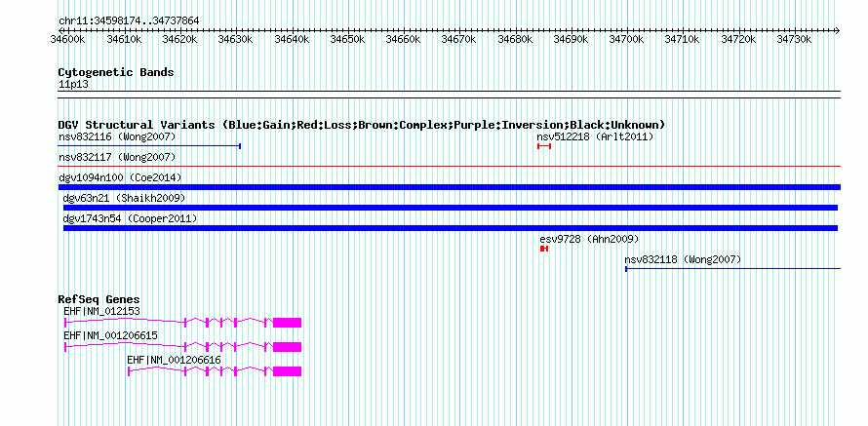Select the thin blue nsv832118 gain line

click(x=733, y=269)
